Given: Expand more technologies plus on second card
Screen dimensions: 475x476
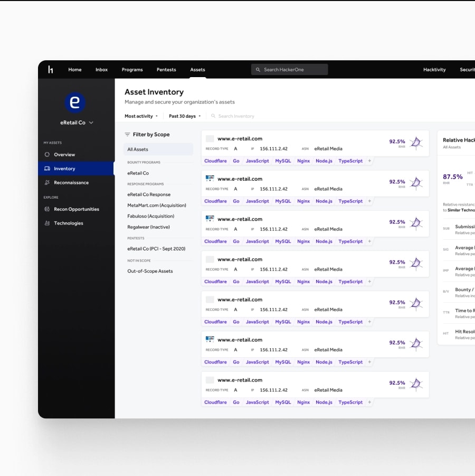Looking at the screenshot, I should coord(369,201).
